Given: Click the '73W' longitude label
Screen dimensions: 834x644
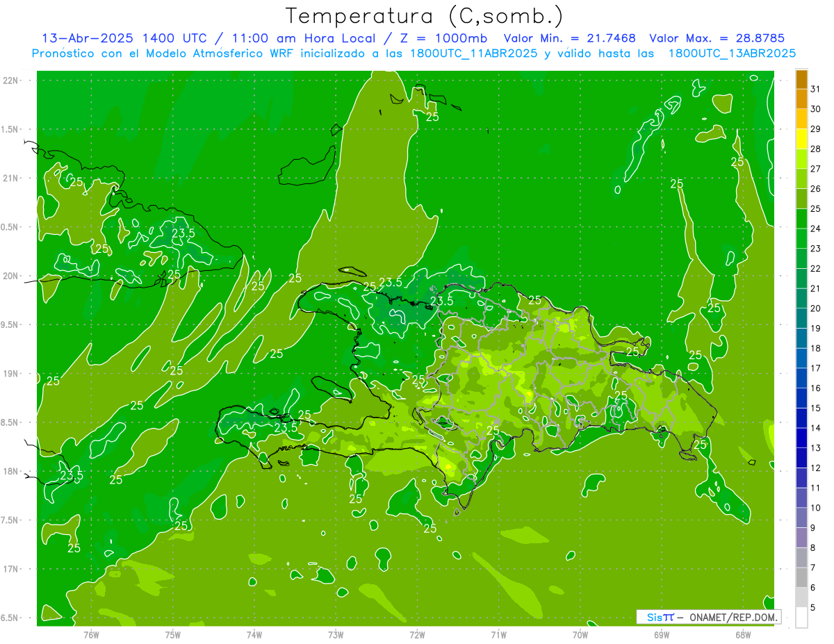Looking at the screenshot, I should pyautogui.click(x=336, y=634).
